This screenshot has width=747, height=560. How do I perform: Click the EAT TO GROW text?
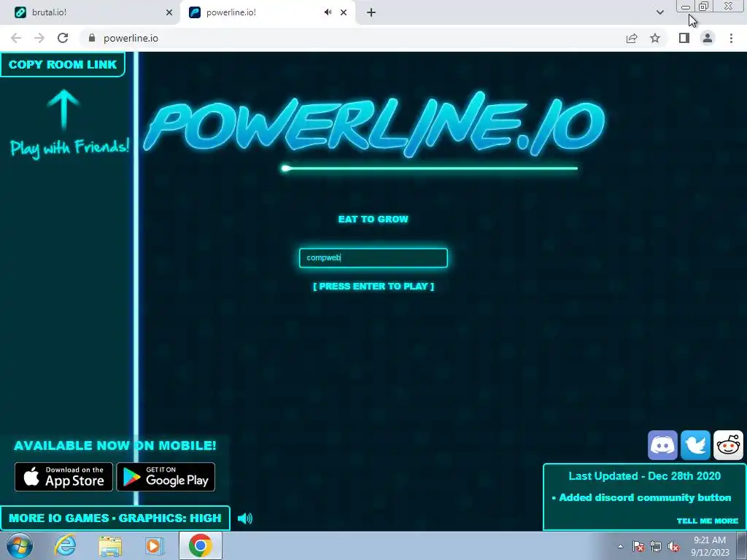tap(373, 219)
